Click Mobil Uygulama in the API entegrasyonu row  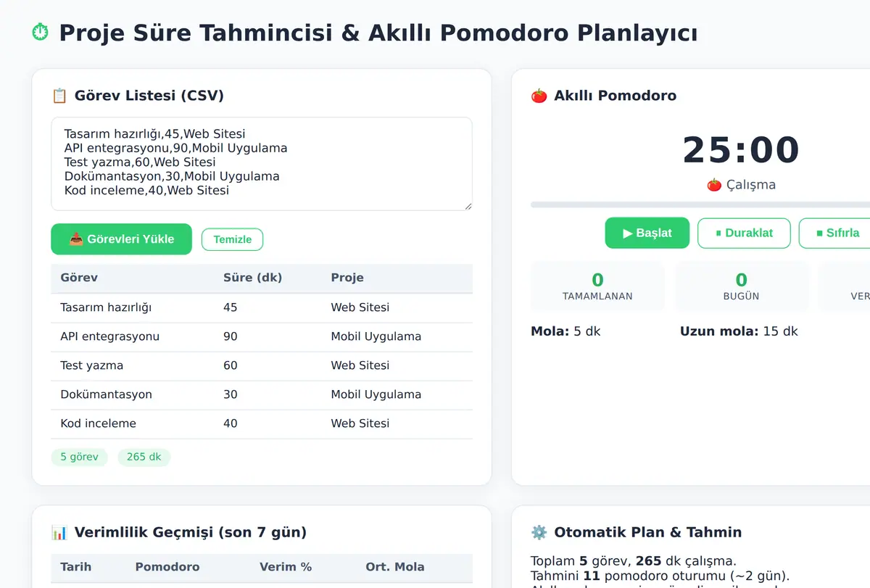pos(376,336)
